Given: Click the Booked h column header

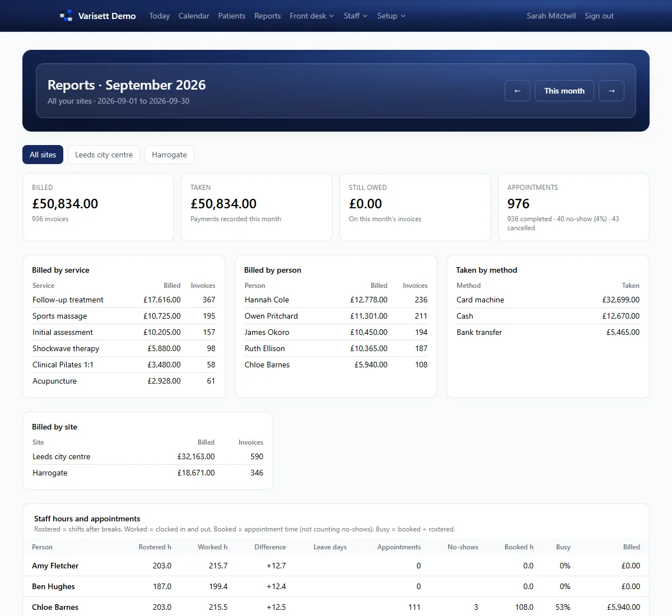Looking at the screenshot, I should (519, 547).
